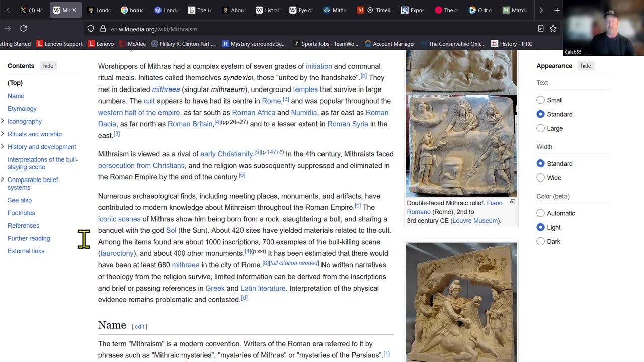Screen dimensions: 644x362
Task: Open the 'Louvre Museum' caption link
Action: coord(475,221)
